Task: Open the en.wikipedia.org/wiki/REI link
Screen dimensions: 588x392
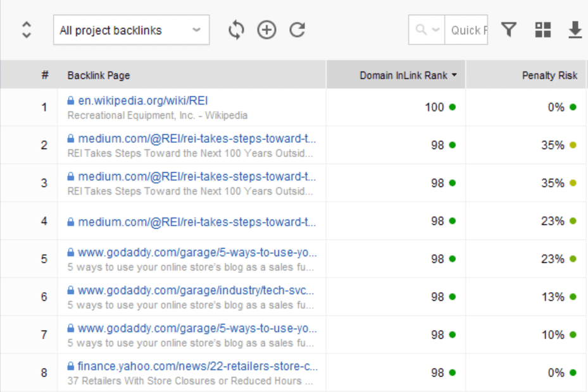Action: coord(143,101)
